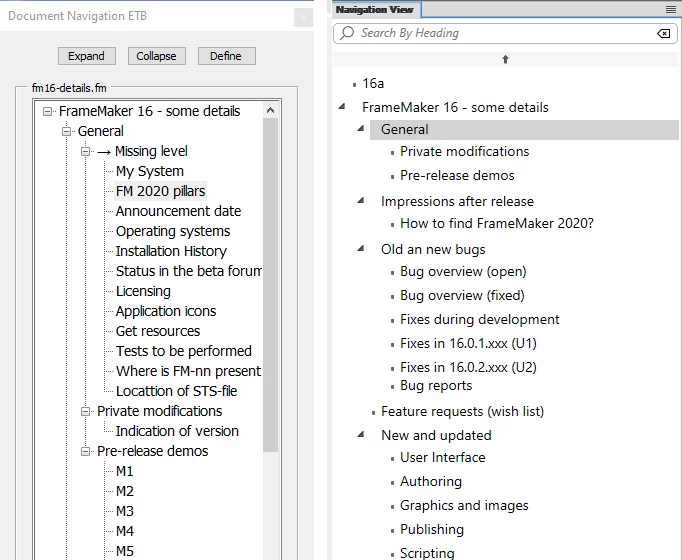Go to Private modifications in Navigation View
The image size is (682, 560).
click(x=465, y=151)
